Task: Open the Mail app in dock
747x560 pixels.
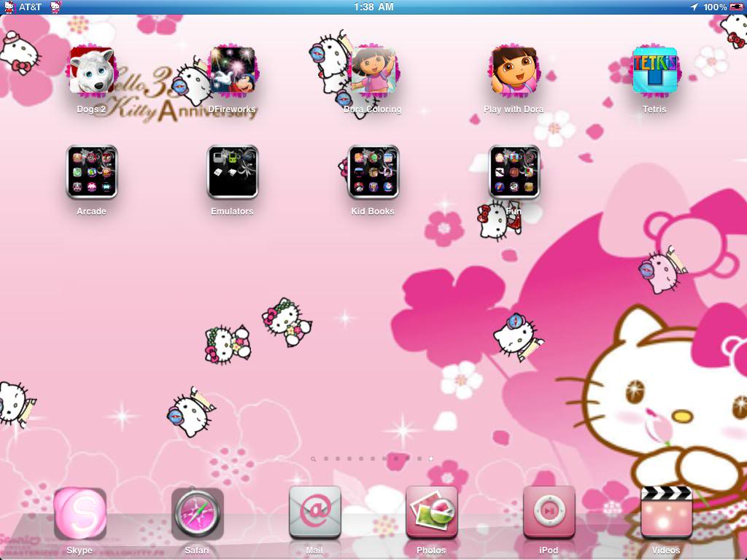Action: coord(314,513)
